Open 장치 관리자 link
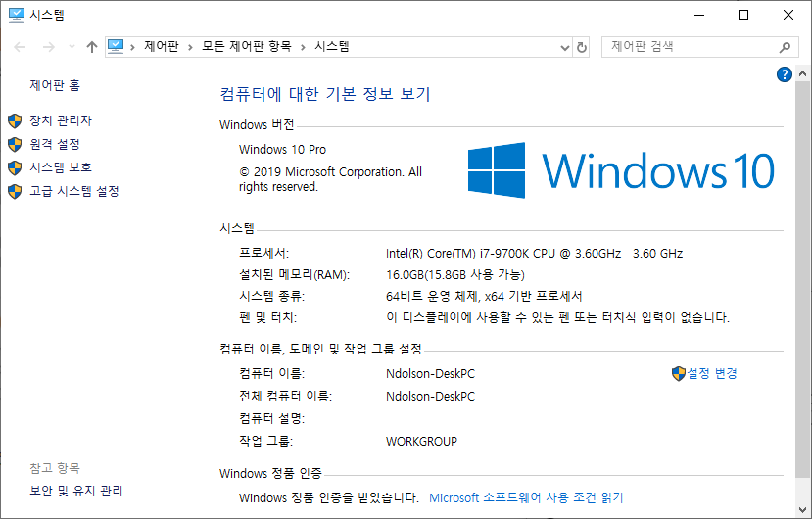The height and width of the screenshot is (519, 812). 61,120
